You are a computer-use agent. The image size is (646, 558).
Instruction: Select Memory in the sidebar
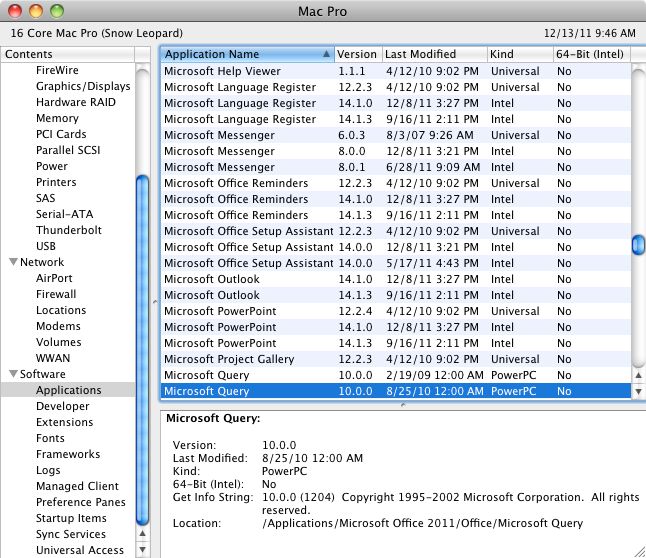pyautogui.click(x=57, y=118)
